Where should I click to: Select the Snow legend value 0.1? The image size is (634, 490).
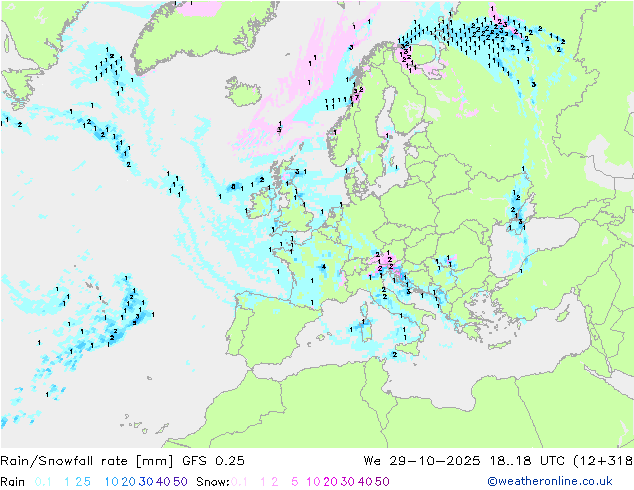[x=239, y=482]
